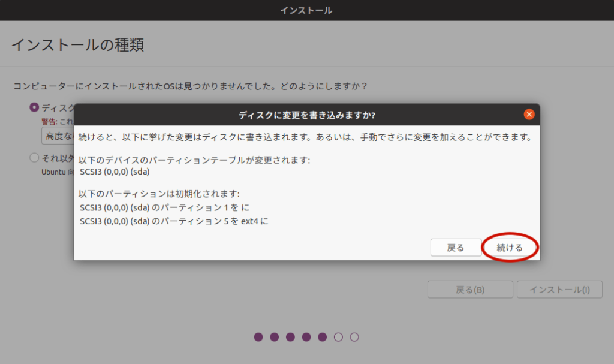
Task: Click 戻る inside the confirmation dialog
Action: point(456,247)
